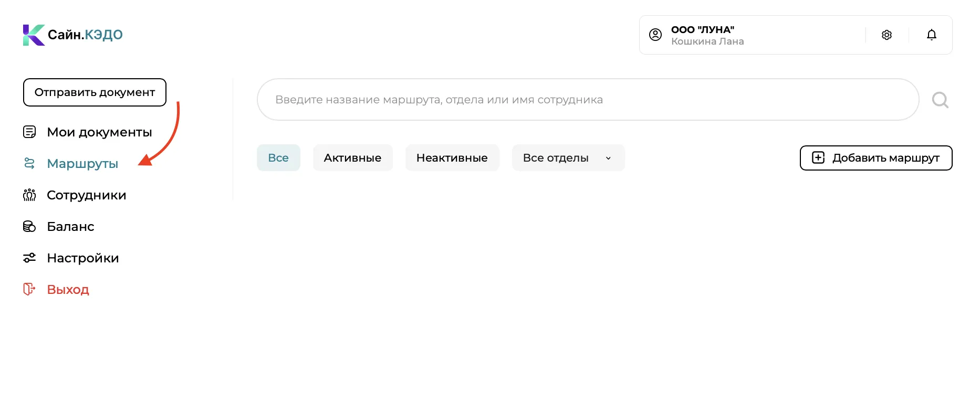The image size is (980, 402).
Task: Click the user profile avatar icon
Action: 655,35
